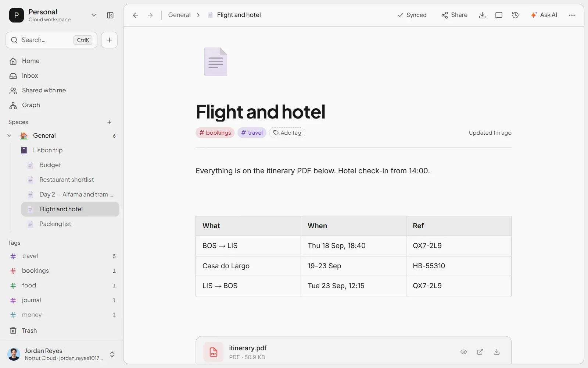Viewport: 588px width, 368px height.
Task: Open the Inbox
Action: [x=62, y=76]
